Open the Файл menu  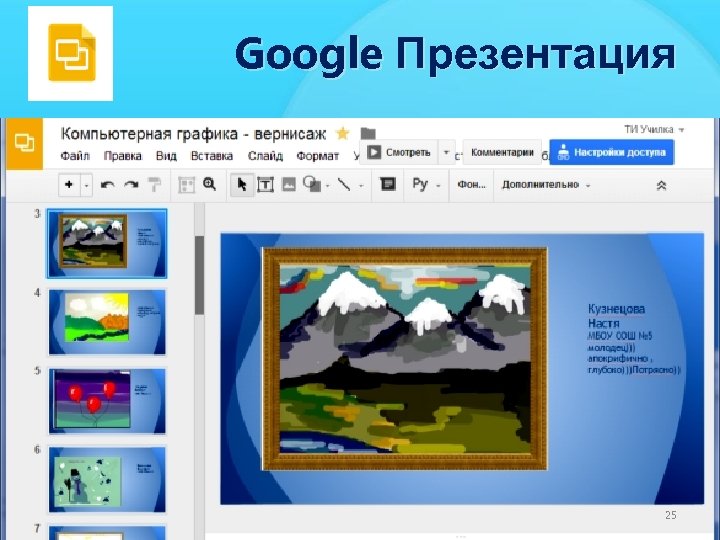(75, 156)
